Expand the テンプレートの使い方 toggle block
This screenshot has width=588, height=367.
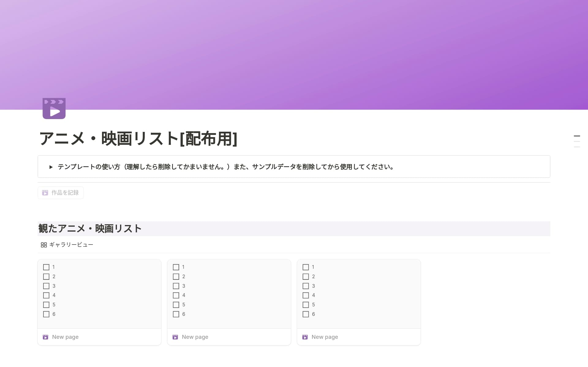51,167
